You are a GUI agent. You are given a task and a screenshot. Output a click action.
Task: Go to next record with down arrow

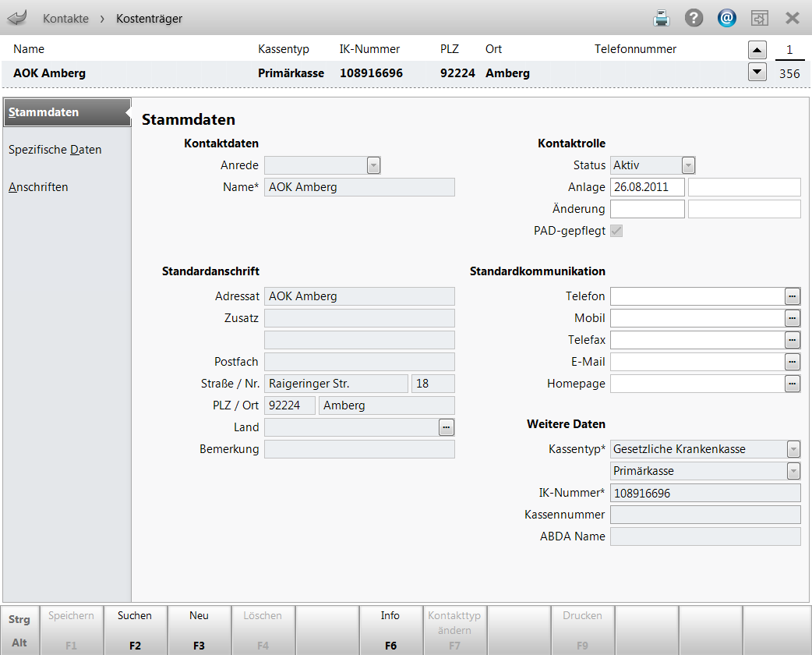757,72
